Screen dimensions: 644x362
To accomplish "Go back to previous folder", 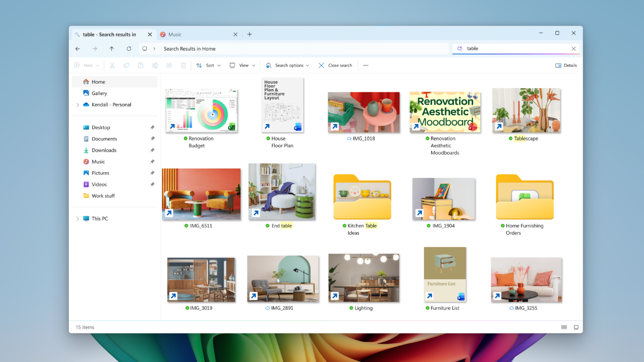I will (78, 49).
